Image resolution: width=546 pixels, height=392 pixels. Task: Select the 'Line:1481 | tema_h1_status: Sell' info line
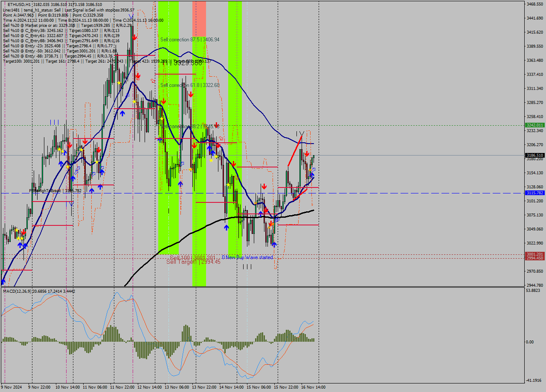pos(69,10)
